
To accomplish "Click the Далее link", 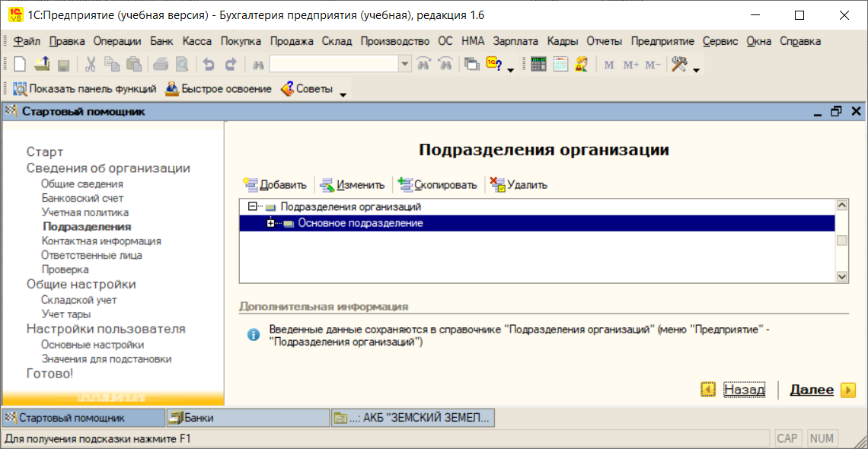I will pos(812,390).
